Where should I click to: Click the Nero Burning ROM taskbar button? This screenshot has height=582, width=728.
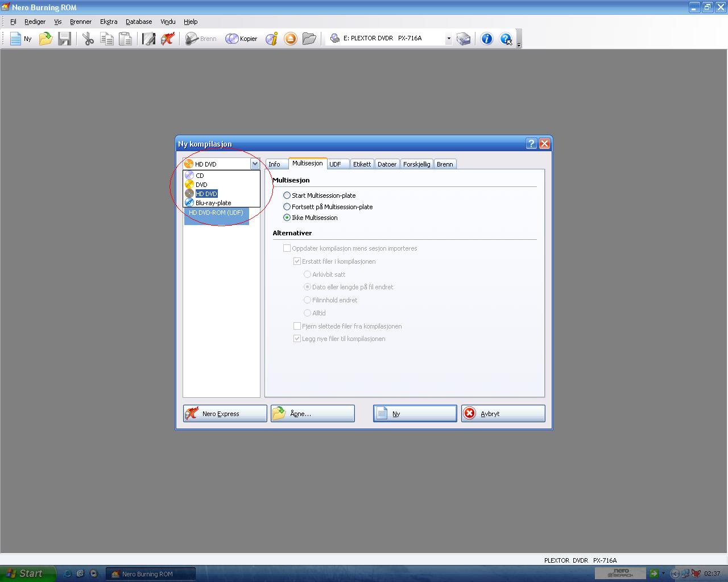click(151, 574)
